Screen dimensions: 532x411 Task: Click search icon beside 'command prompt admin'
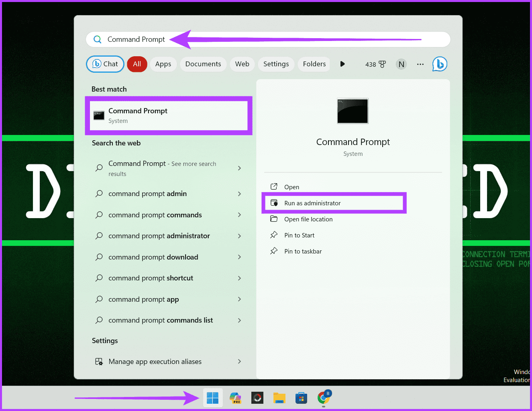(x=99, y=194)
